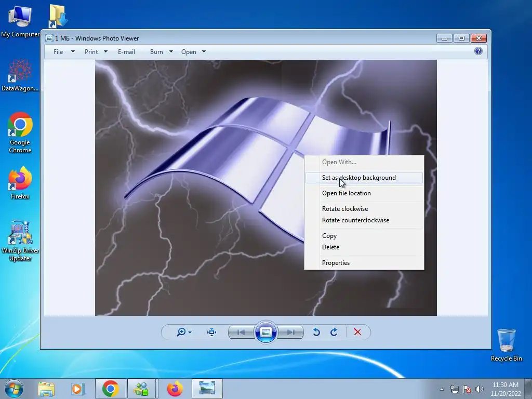Image resolution: width=532 pixels, height=399 pixels.
Task: Select the Google Chrome desktop shortcut
Action: 20,132
